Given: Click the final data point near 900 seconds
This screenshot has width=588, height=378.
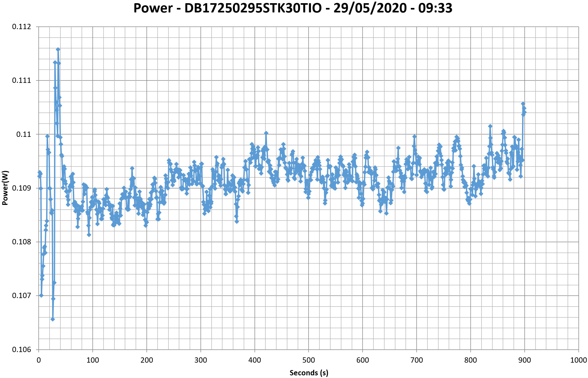Looking at the screenshot, I should [524, 112].
